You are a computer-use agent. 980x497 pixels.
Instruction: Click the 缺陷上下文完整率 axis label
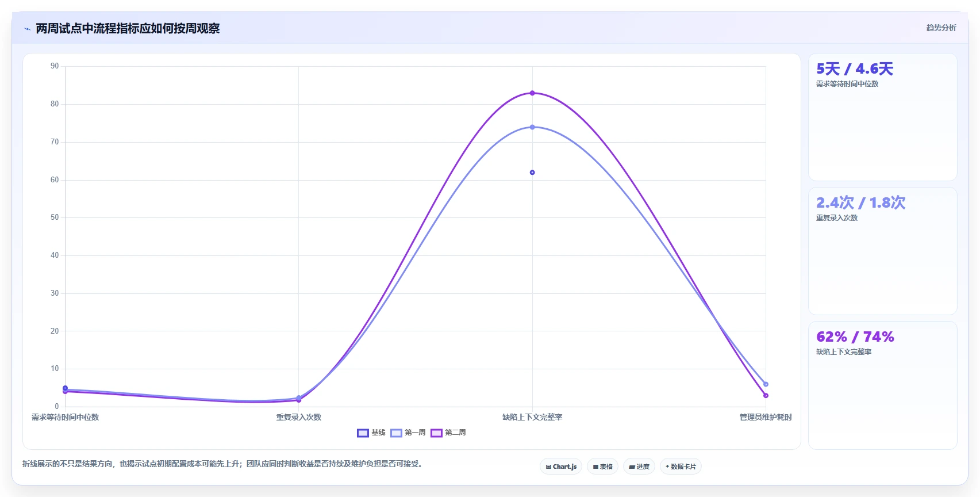532,417
